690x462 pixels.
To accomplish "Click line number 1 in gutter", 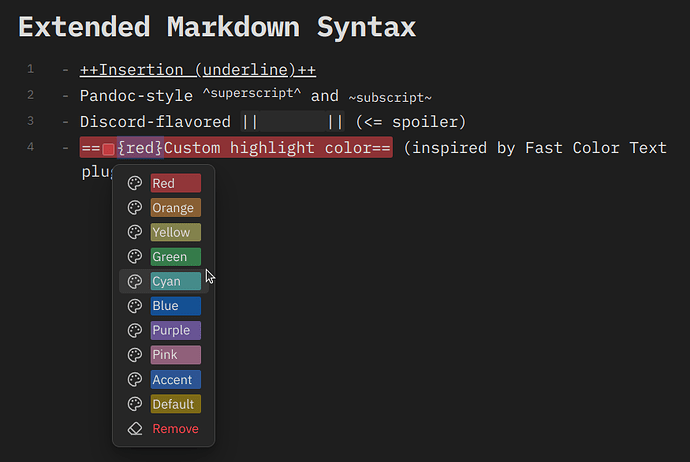I will (x=30, y=69).
